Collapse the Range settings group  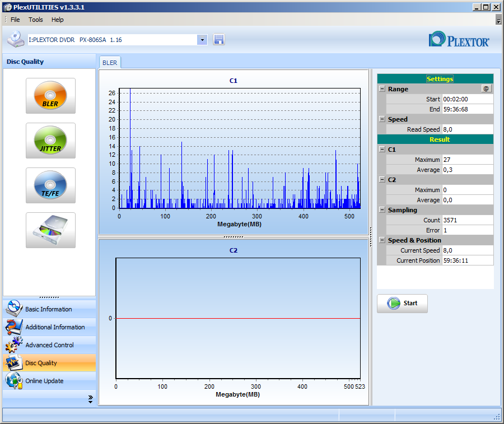pos(382,88)
